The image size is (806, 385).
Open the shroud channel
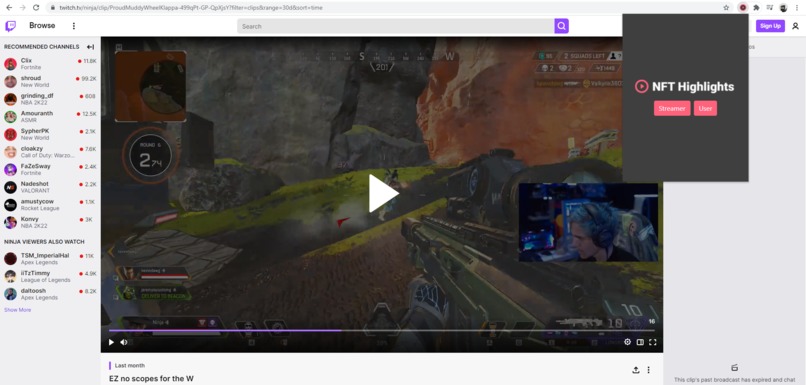coord(50,82)
